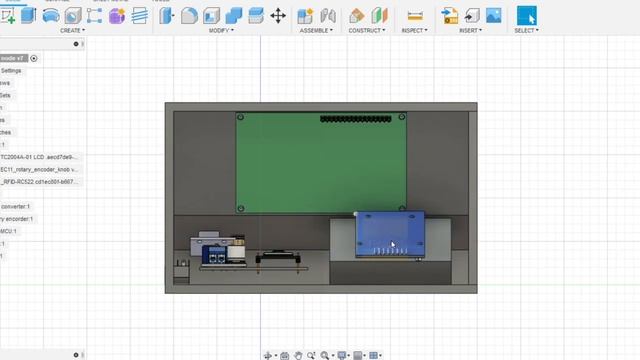Select the Hole tool
Image resolution: width=640 pixels, height=360 pixels.
73,16
